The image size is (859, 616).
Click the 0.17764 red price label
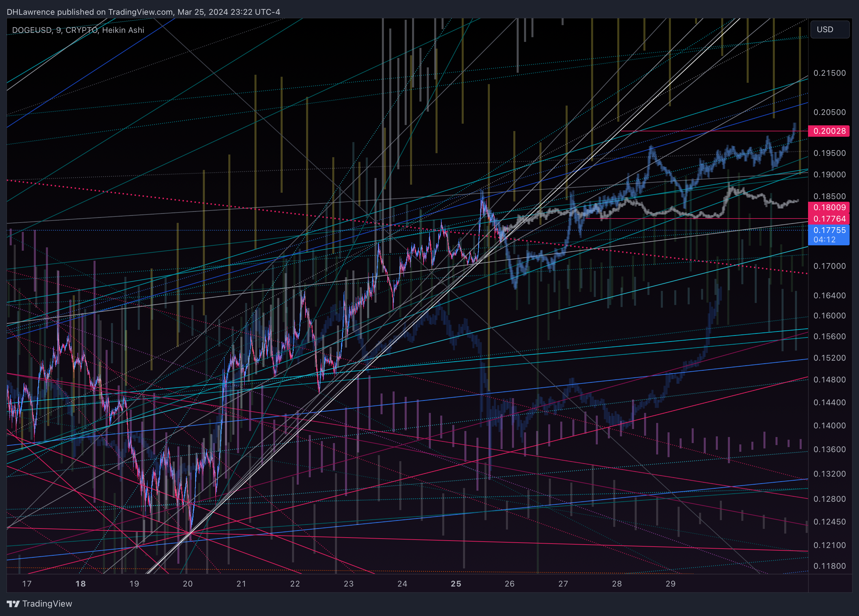[x=829, y=219]
